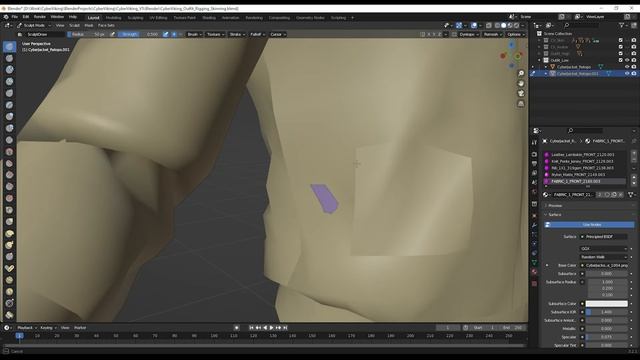The image size is (640, 360).
Task: Disable rendering of Cyberjacket_Retopo.001 camera icon
Action: pyautogui.click(x=634, y=73)
